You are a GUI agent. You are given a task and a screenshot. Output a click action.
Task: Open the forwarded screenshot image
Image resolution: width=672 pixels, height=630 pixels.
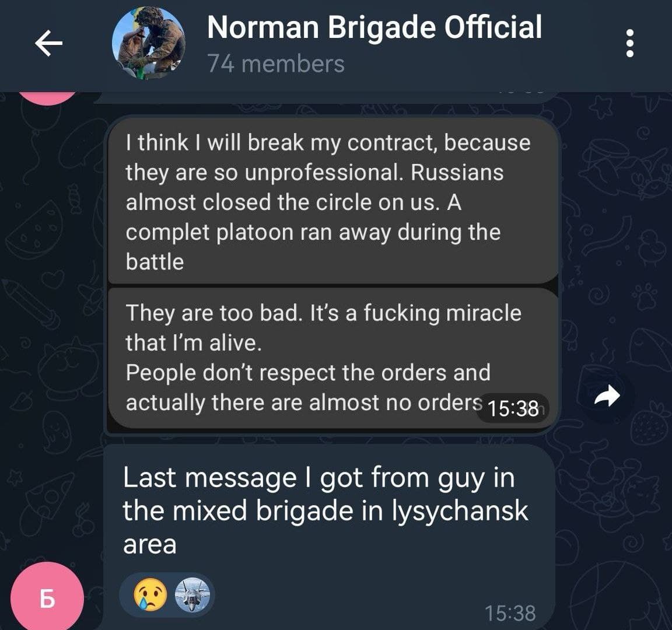coord(331,274)
